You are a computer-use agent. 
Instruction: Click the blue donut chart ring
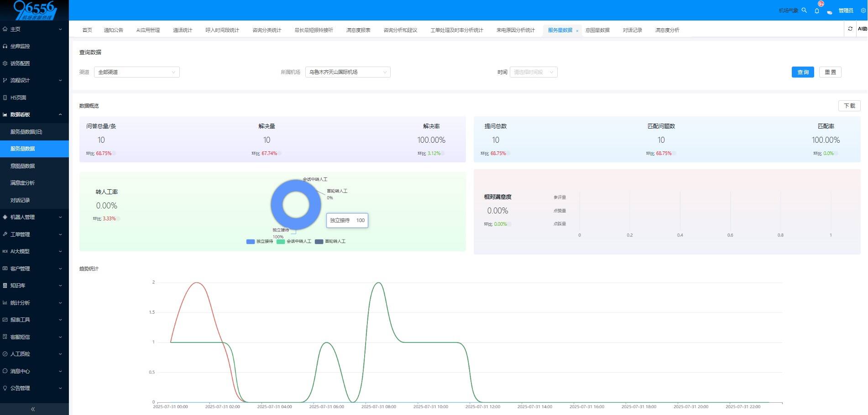tap(277, 205)
